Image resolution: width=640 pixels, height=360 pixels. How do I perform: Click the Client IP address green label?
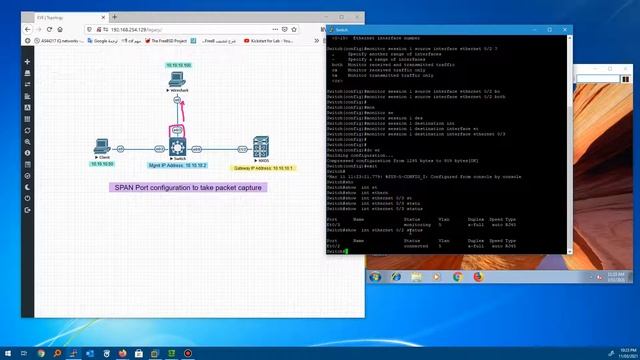(x=102, y=164)
